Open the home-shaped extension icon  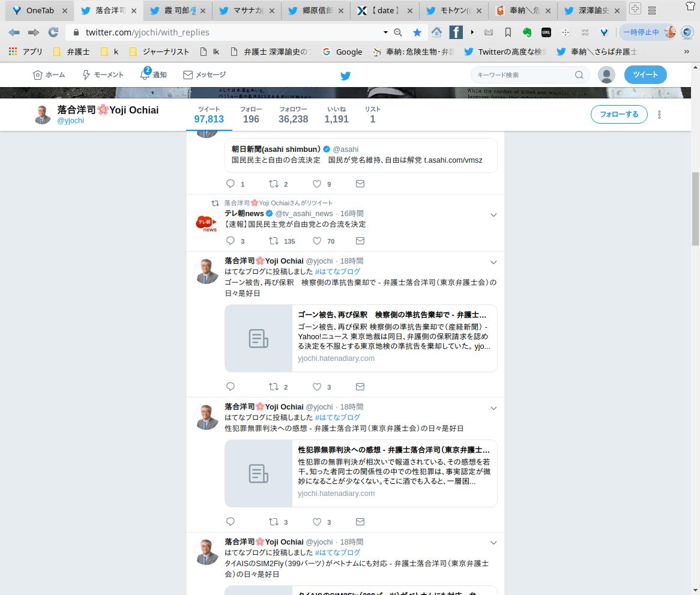436,32
